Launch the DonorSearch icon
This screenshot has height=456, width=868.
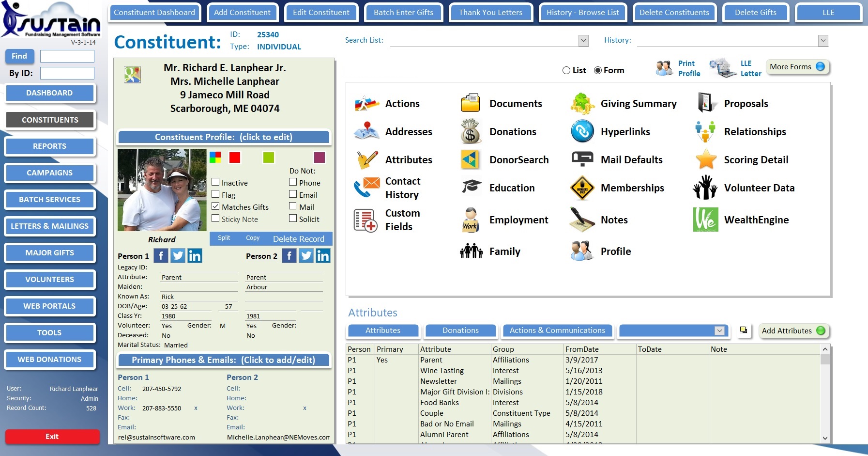coord(470,159)
